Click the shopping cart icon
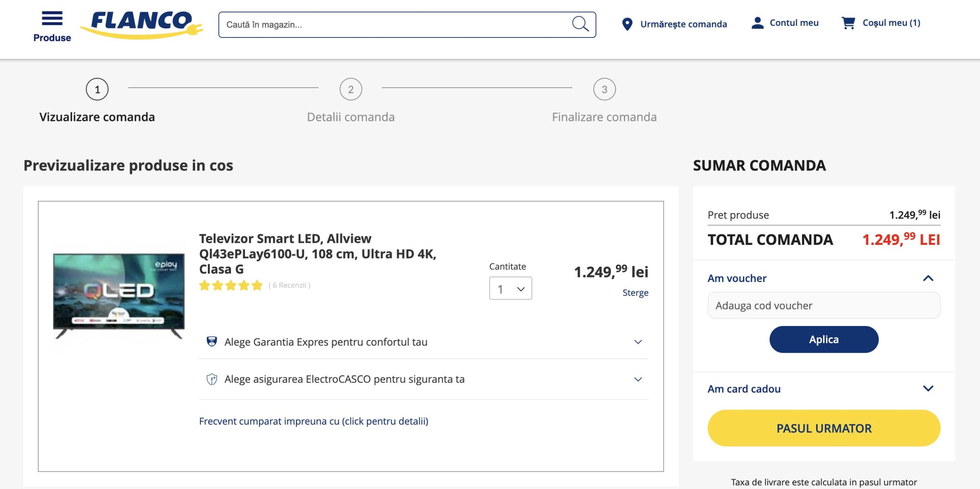The height and width of the screenshot is (489, 980). point(848,23)
